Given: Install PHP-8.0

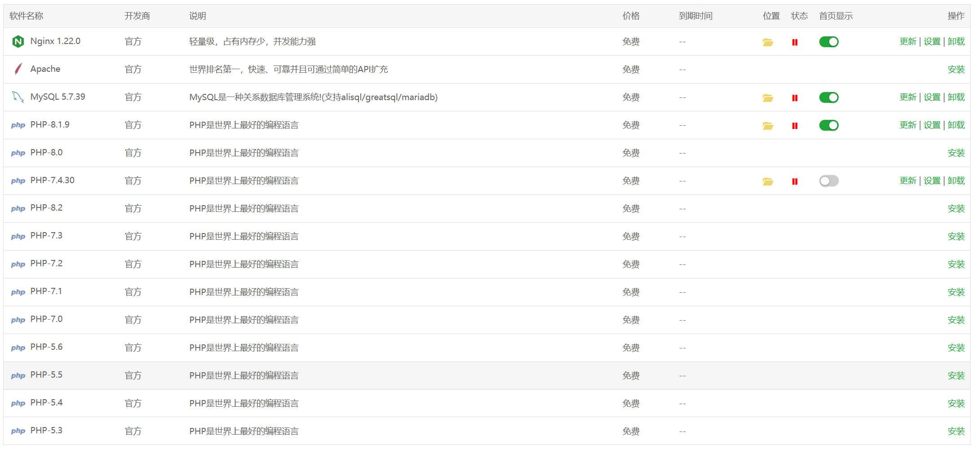Looking at the screenshot, I should coord(956,153).
